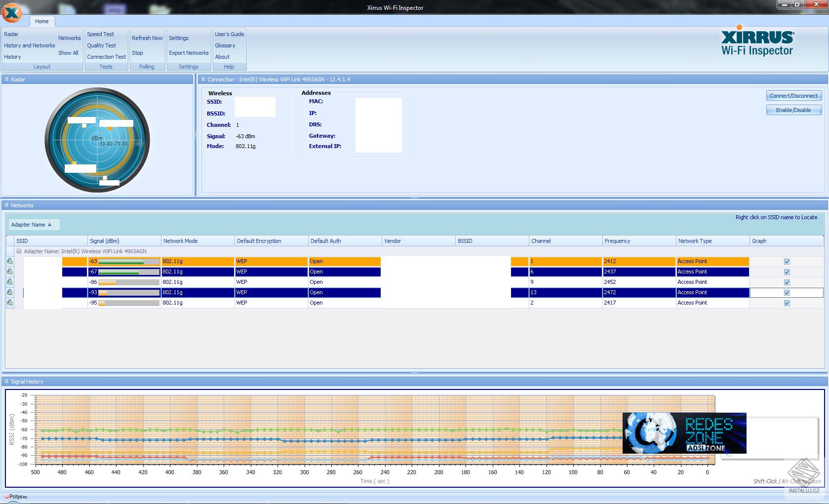Click the signal strength bar for -63 dBm
This screenshot has height=504, width=829.
[128, 262]
